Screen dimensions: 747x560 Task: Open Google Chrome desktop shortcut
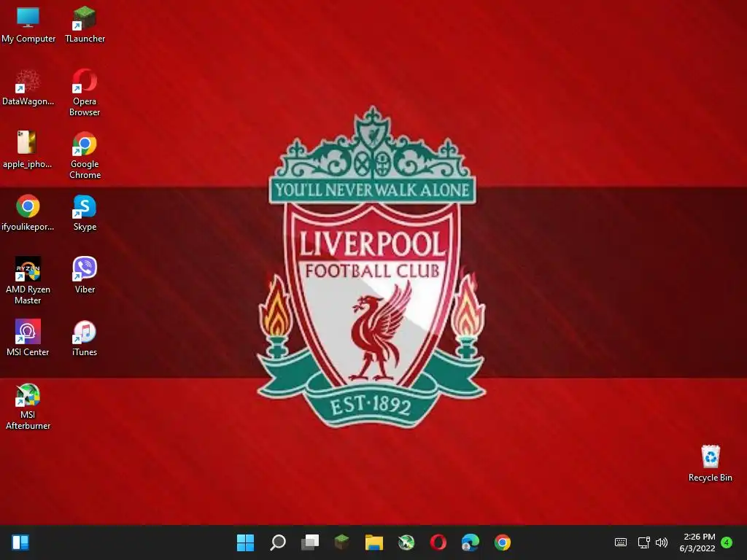[85, 155]
